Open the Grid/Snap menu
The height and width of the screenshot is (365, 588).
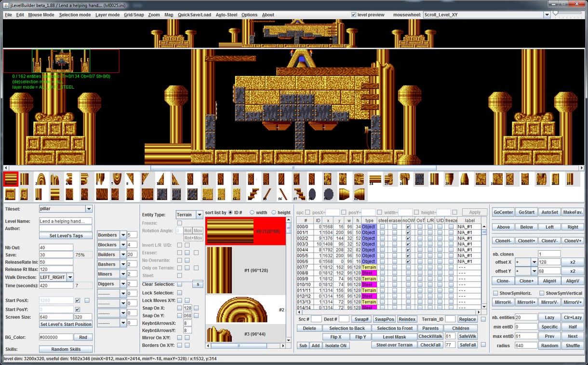[x=134, y=14]
